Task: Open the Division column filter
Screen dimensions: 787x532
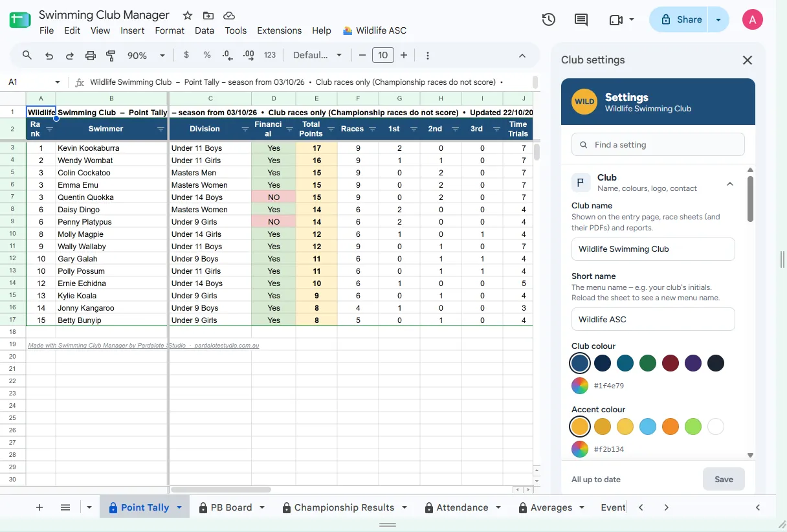Action: (245, 129)
